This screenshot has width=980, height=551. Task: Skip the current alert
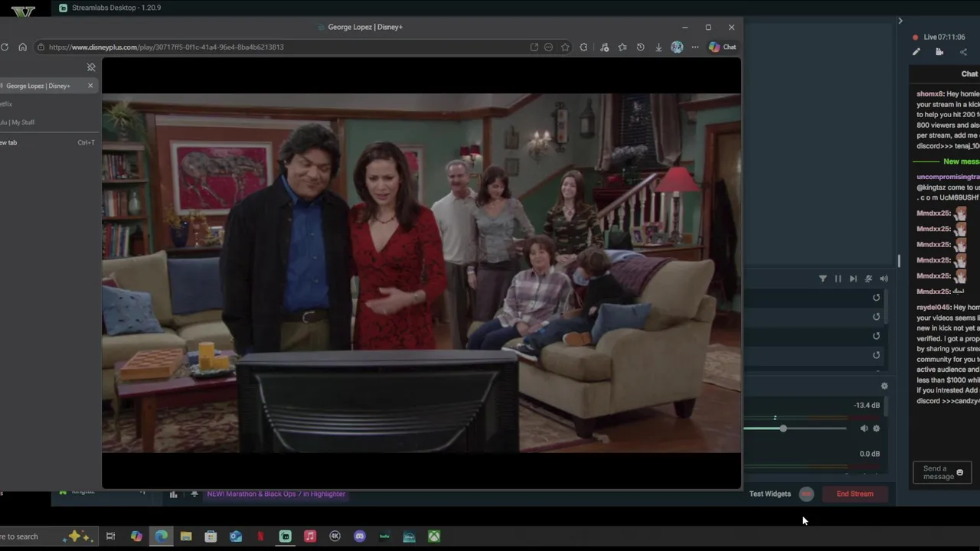point(853,279)
